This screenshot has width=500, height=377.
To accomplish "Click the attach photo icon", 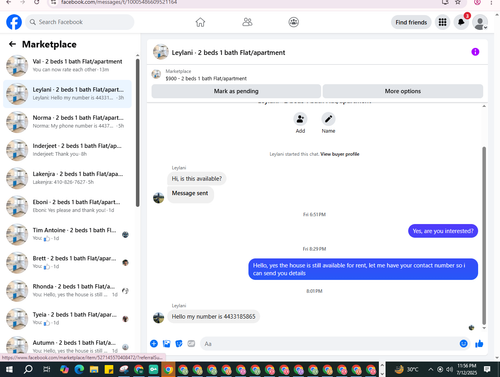I will (166, 344).
